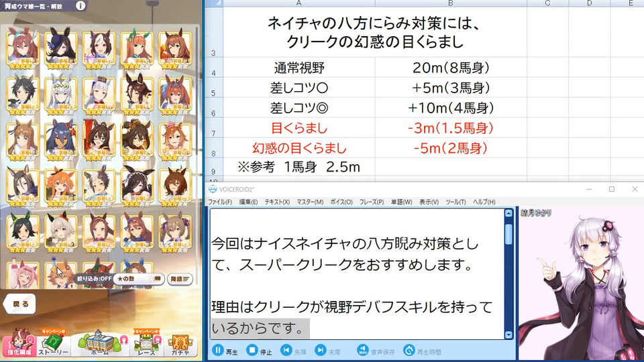
Task: Save audio via 音声保存 WAV icon
Action: click(x=363, y=351)
